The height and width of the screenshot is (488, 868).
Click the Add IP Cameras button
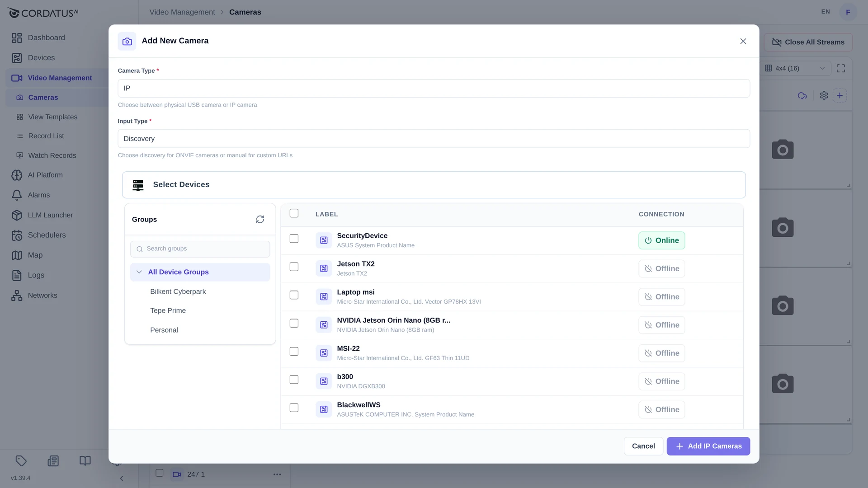tap(708, 446)
